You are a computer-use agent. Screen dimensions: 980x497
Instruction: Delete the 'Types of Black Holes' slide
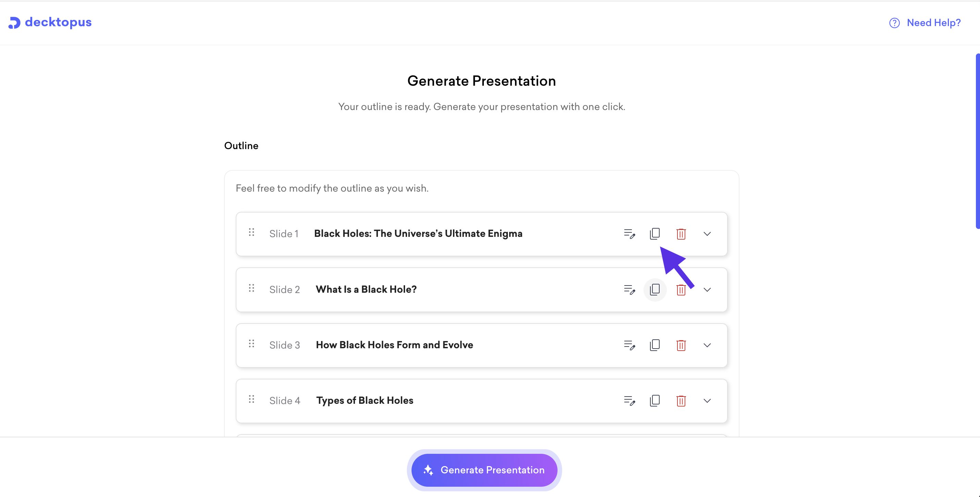(x=681, y=401)
